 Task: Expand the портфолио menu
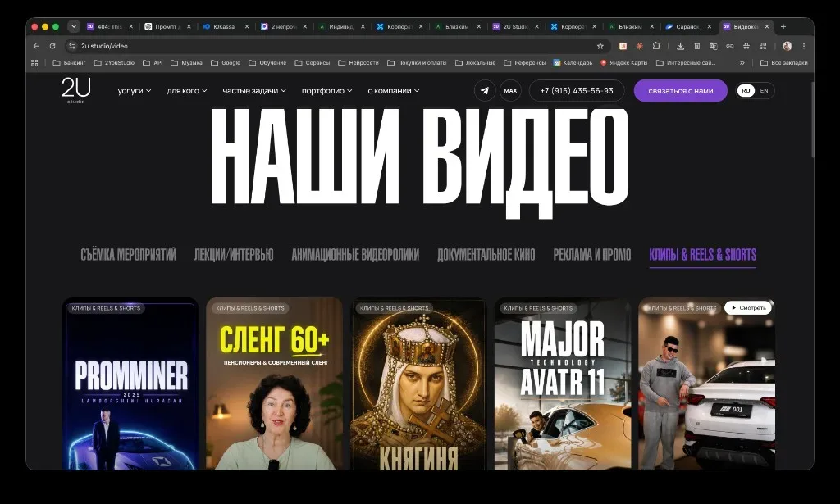click(326, 90)
